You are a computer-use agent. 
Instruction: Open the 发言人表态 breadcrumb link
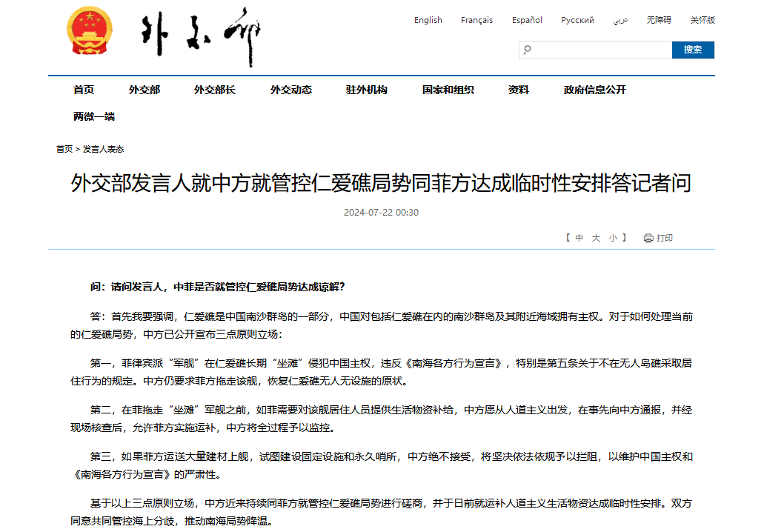103,149
